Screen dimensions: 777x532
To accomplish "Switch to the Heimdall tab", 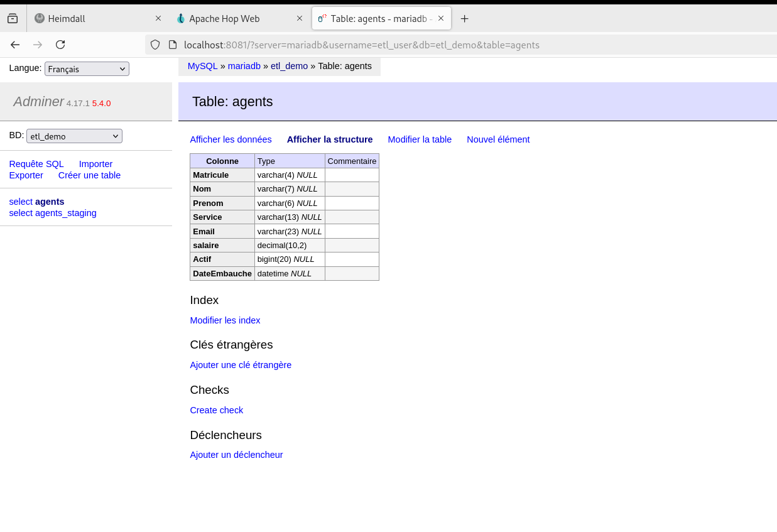I will tap(91, 19).
